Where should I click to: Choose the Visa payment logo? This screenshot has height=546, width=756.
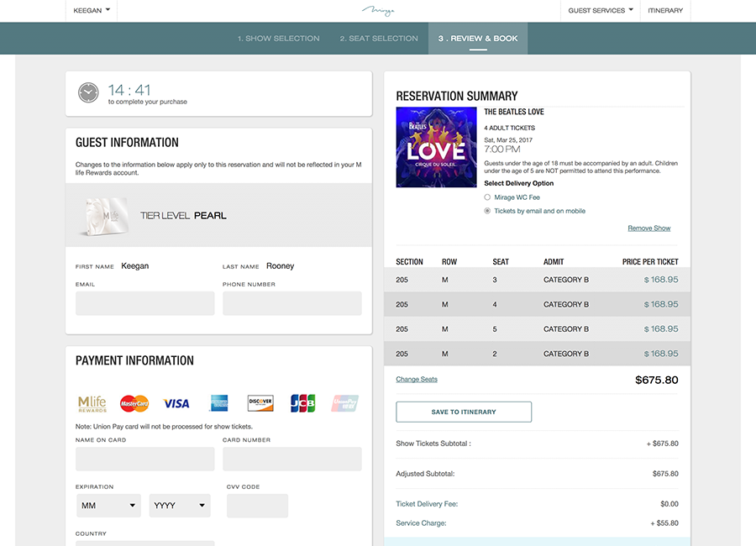(176, 403)
